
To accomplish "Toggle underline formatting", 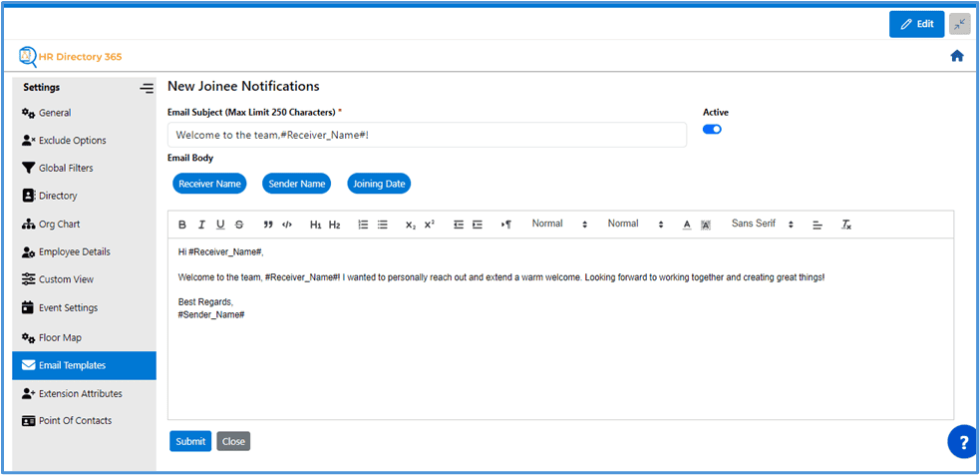I will coord(220,225).
